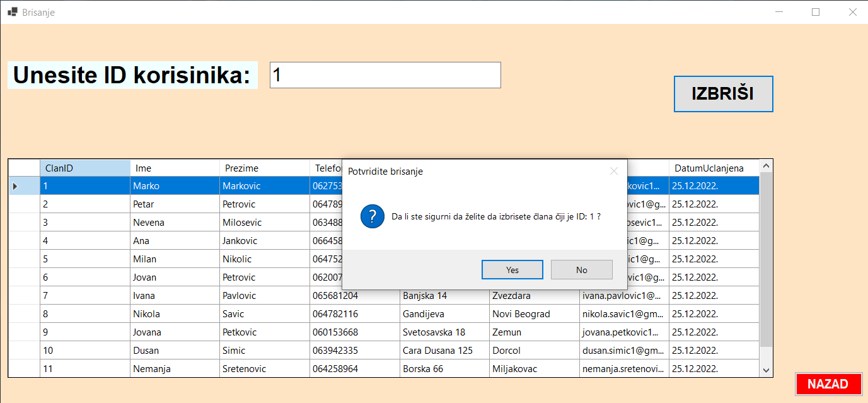Image resolution: width=868 pixels, height=403 pixels.
Task: Select ClanID cell 2
Action: tap(85, 204)
